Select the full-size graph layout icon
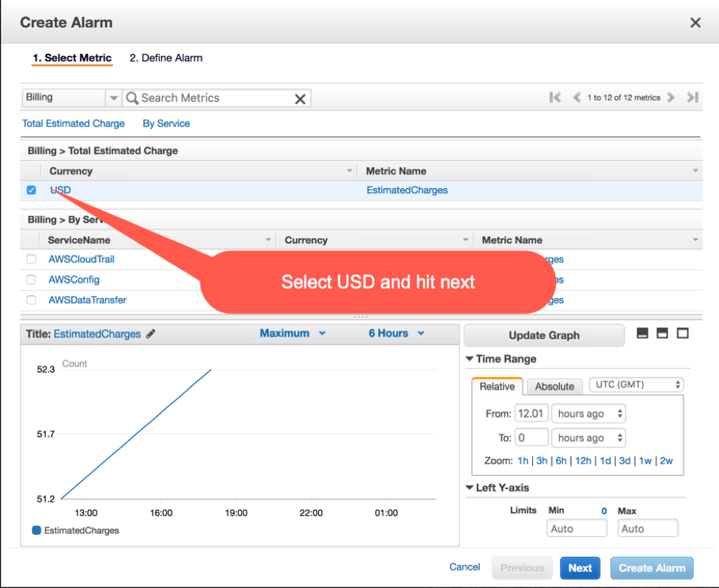 [x=683, y=333]
